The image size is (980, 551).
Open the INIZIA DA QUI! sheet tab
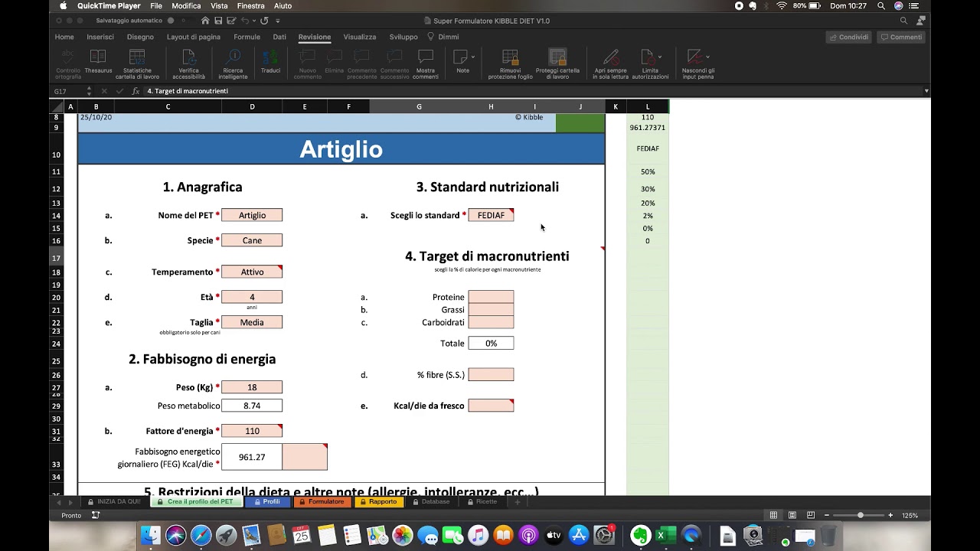tap(114, 502)
